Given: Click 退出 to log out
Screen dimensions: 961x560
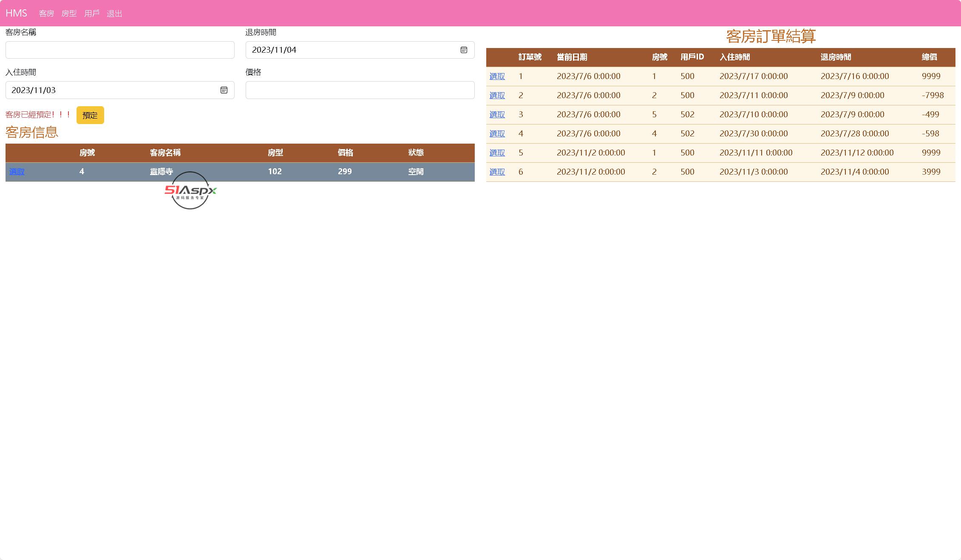Looking at the screenshot, I should pyautogui.click(x=114, y=14).
